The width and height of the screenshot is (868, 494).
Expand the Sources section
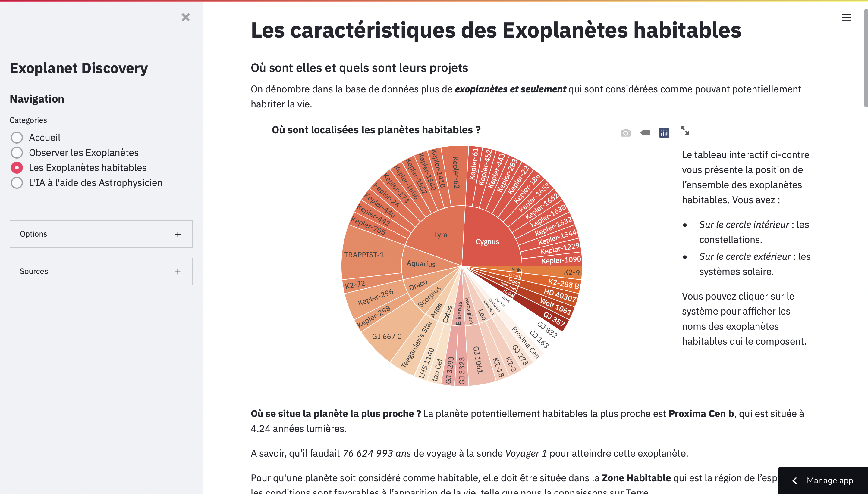click(178, 271)
